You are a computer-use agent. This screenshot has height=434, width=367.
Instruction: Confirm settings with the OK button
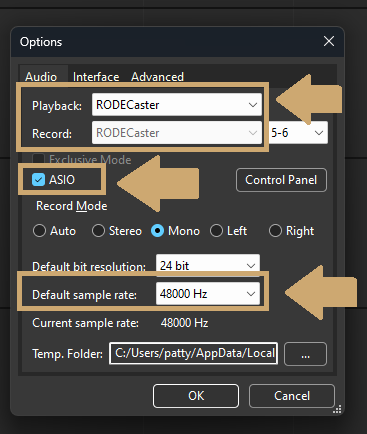196,396
